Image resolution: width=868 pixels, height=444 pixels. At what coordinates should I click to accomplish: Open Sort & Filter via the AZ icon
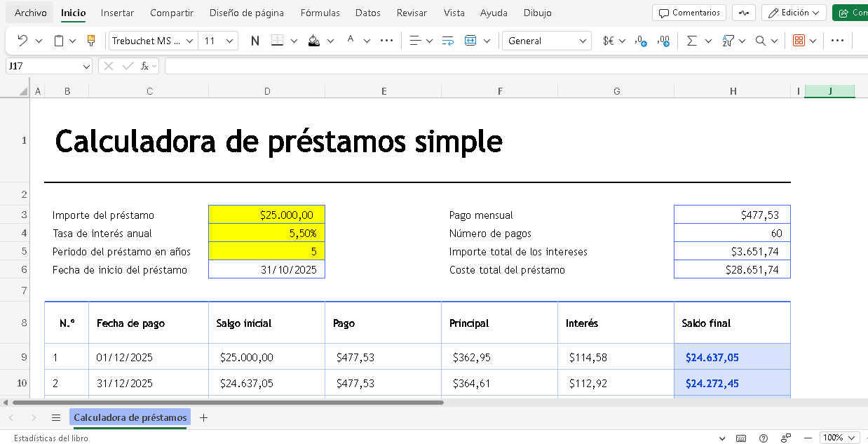[728, 41]
